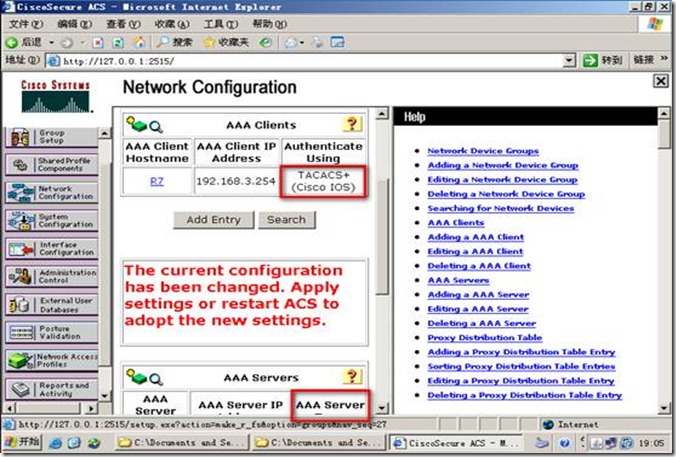Click the Help pane vertical scrollbar thumb
The height and width of the screenshot is (457, 676).
664,135
